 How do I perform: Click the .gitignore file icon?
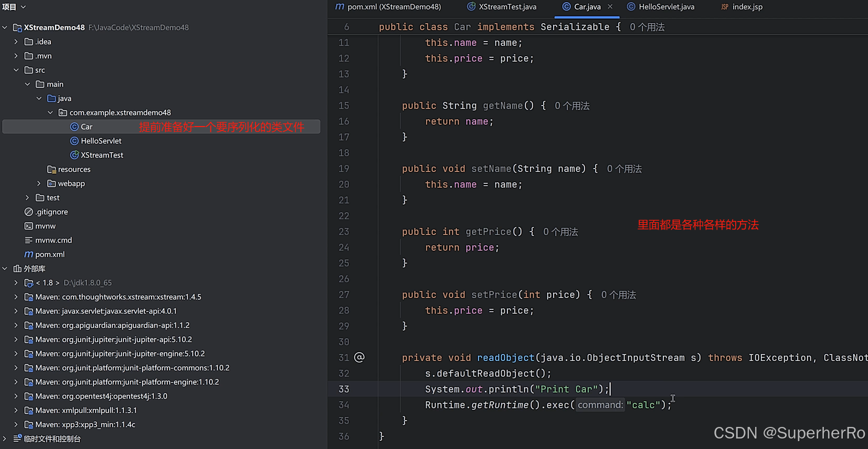(x=29, y=212)
